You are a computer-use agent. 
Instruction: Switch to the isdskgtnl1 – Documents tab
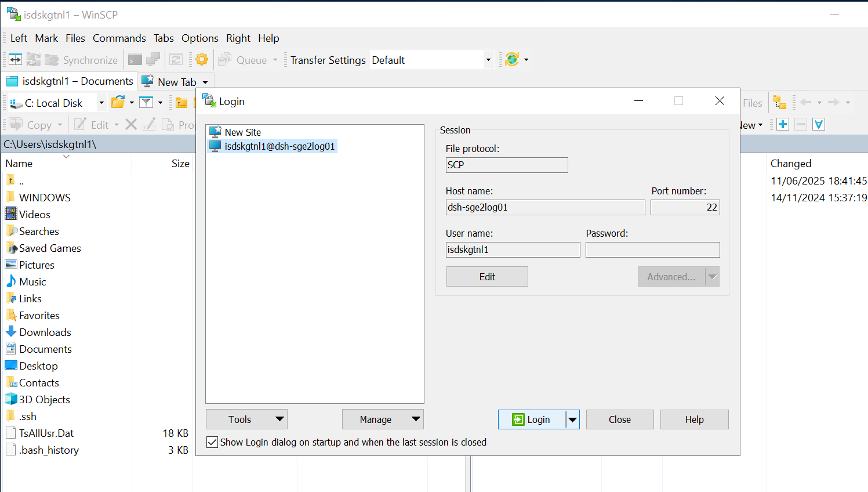(70, 81)
